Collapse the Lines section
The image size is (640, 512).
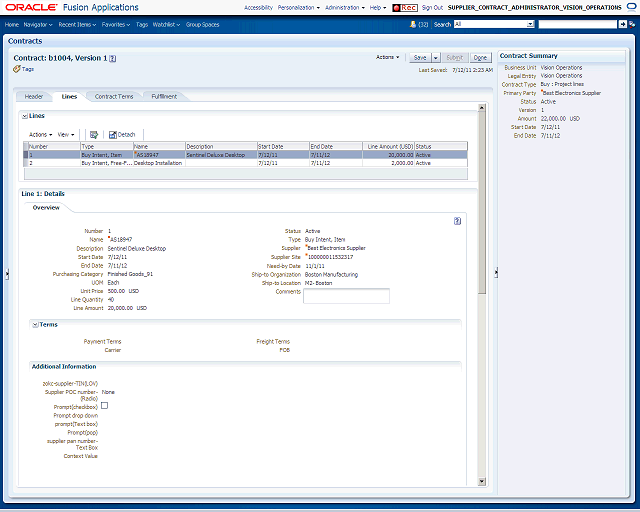24,116
